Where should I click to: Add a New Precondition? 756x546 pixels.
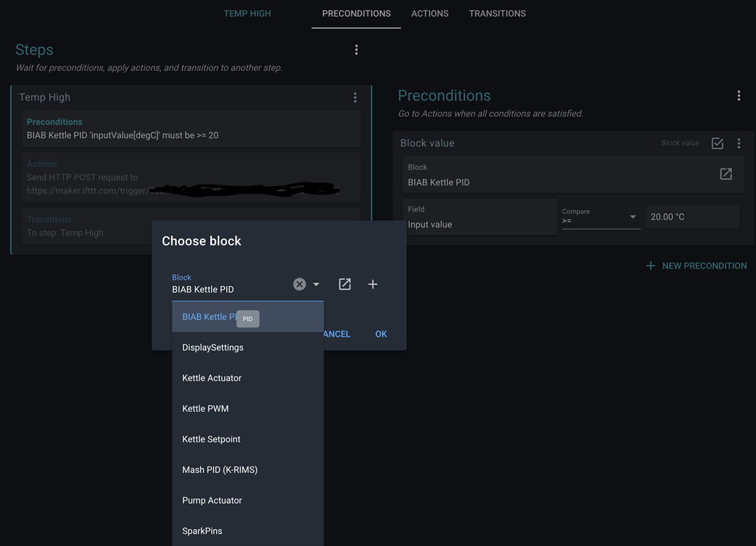[x=696, y=266]
